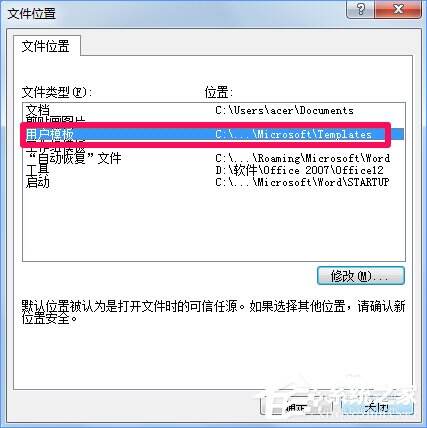Select the 启动 file type entry
Screen dimensions: 427x428
coord(37,182)
